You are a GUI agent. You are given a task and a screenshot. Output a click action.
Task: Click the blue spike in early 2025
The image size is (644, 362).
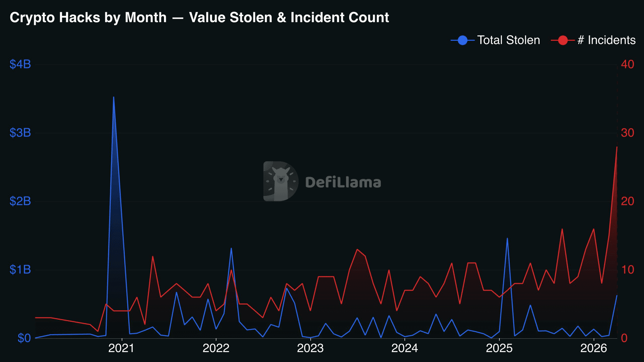[x=507, y=239]
